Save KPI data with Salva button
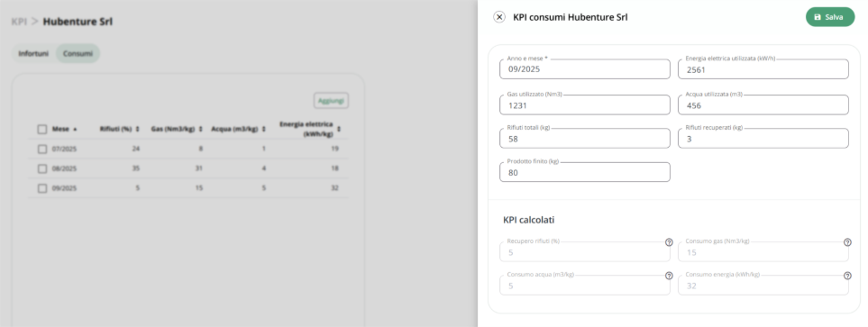The width and height of the screenshot is (868, 327). pyautogui.click(x=830, y=17)
